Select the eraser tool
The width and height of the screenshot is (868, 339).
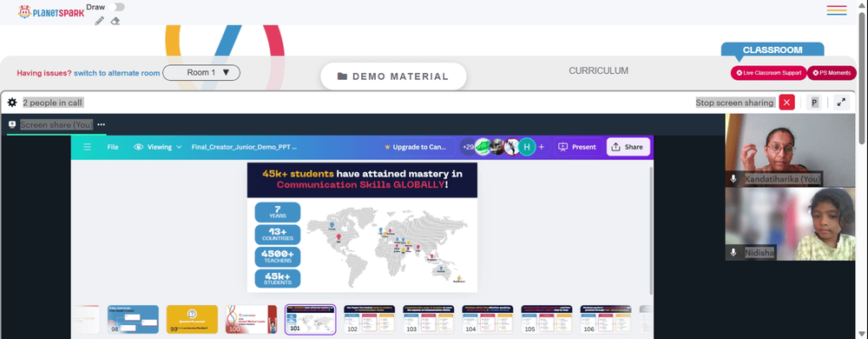[115, 21]
